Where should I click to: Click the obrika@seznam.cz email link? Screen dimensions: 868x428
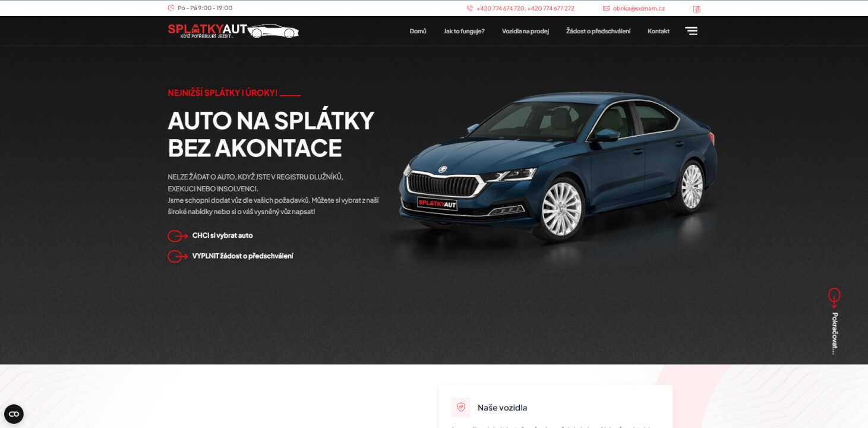(639, 8)
